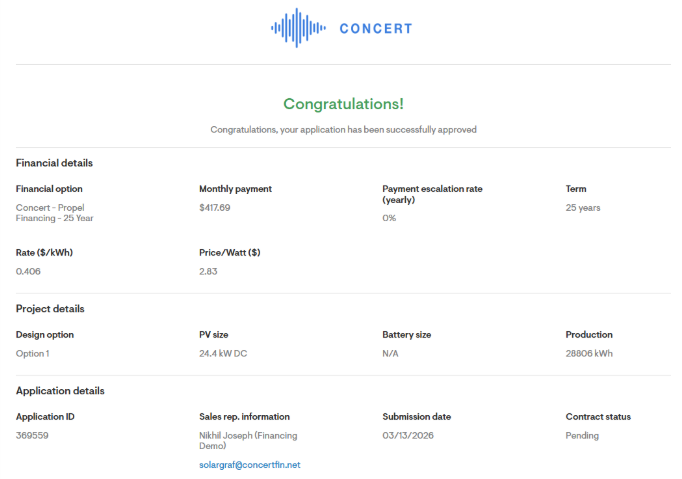The width and height of the screenshot is (682, 479).
Task: Select the 25 years term value
Action: point(583,208)
